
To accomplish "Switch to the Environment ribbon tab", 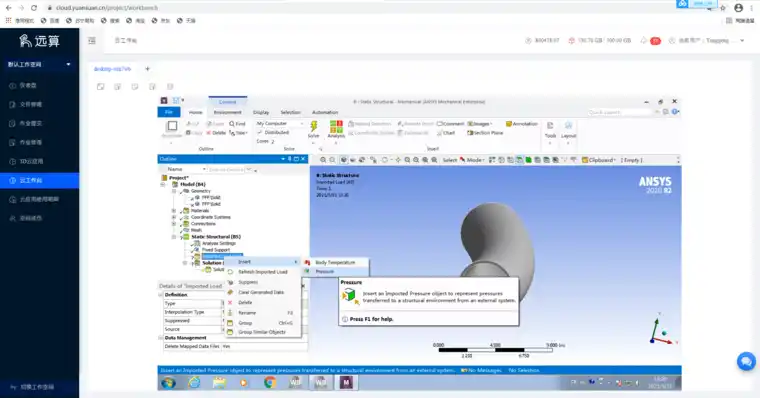I will click(x=227, y=112).
